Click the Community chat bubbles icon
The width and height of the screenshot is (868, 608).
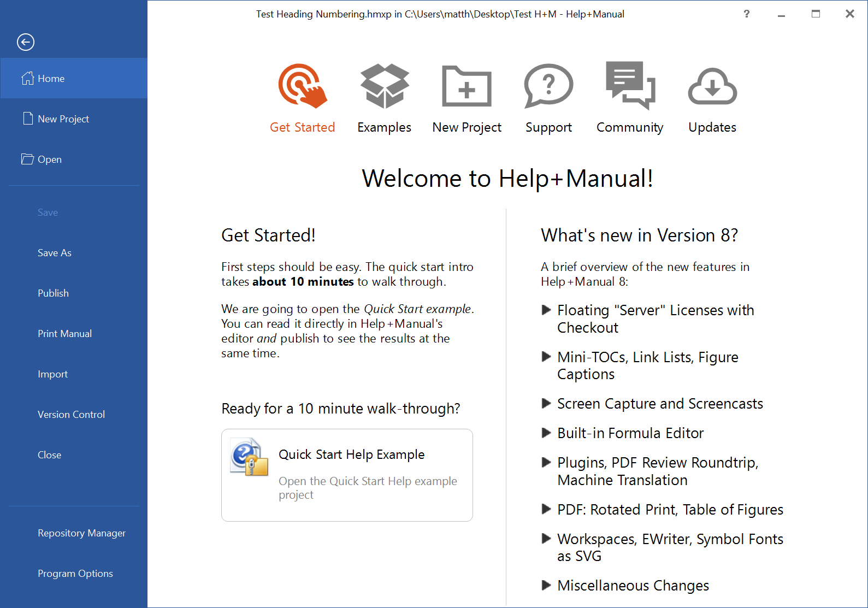(630, 85)
